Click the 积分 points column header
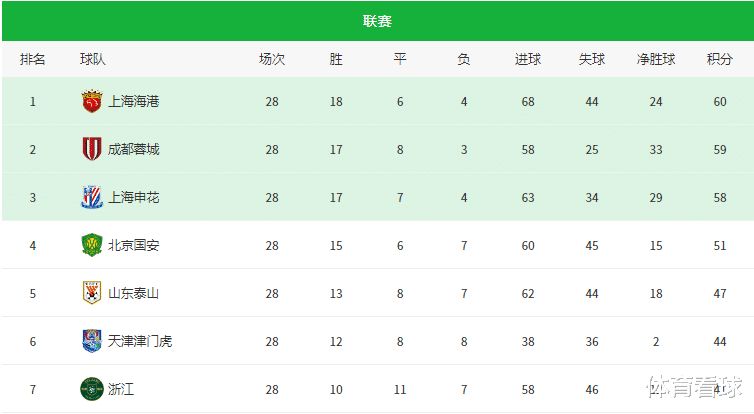The width and height of the screenshot is (754, 414). (719, 59)
